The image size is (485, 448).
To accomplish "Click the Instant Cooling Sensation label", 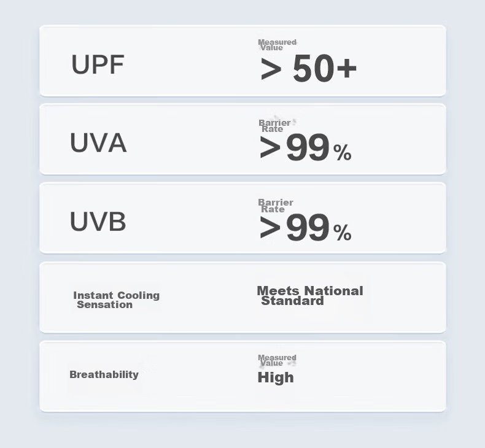I will tap(116, 300).
